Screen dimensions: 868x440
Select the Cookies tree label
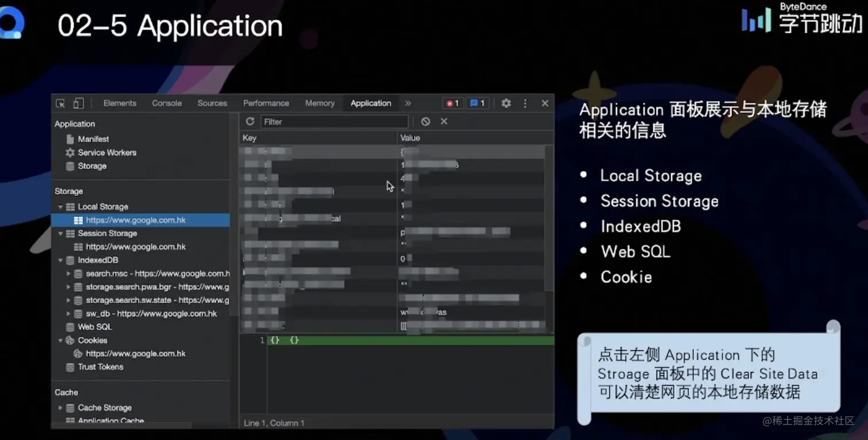coord(92,341)
